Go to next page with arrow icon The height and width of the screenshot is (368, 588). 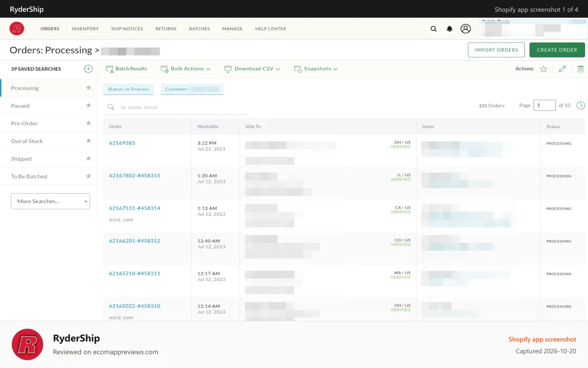coord(581,105)
